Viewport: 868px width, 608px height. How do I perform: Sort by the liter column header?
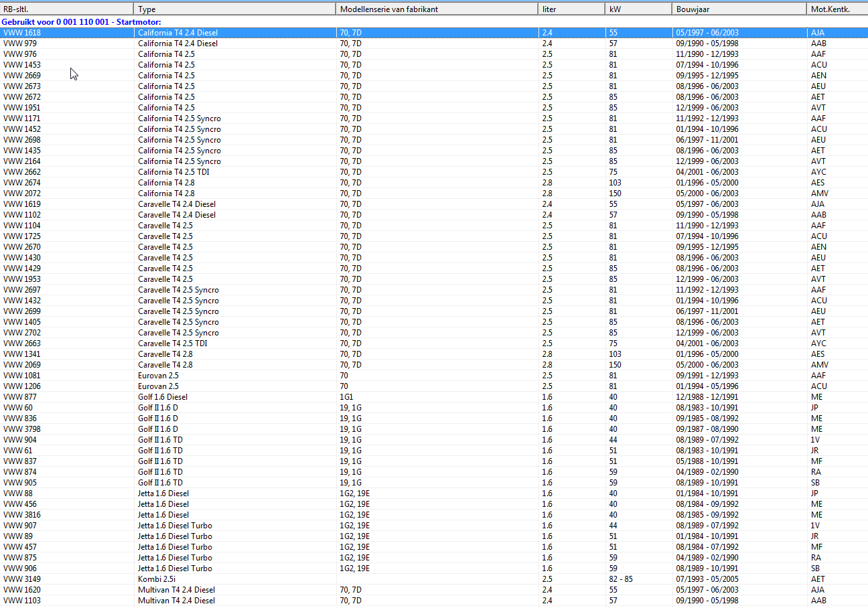(x=572, y=9)
